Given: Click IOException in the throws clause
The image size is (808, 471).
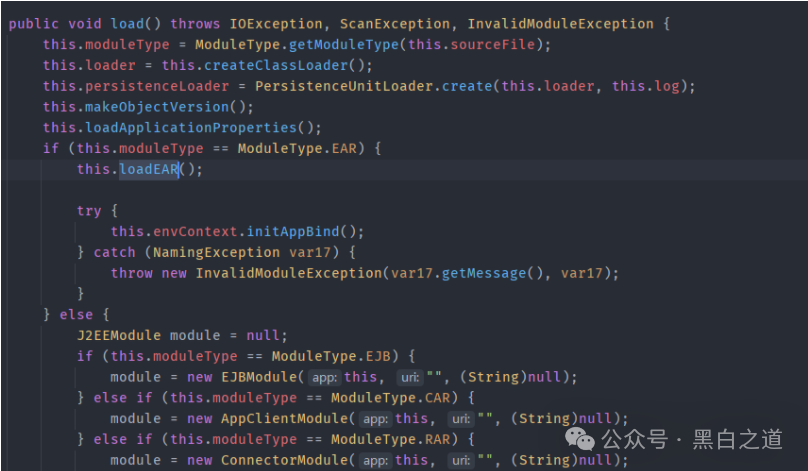Looking at the screenshot, I should (276, 24).
